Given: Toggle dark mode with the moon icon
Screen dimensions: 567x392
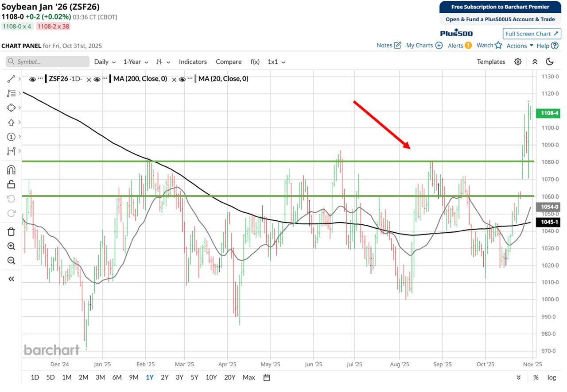Looking at the screenshot, I should (x=550, y=62).
